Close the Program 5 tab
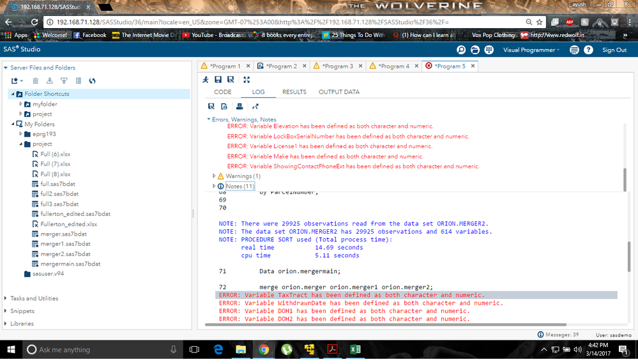The image size is (638, 364). point(473,66)
